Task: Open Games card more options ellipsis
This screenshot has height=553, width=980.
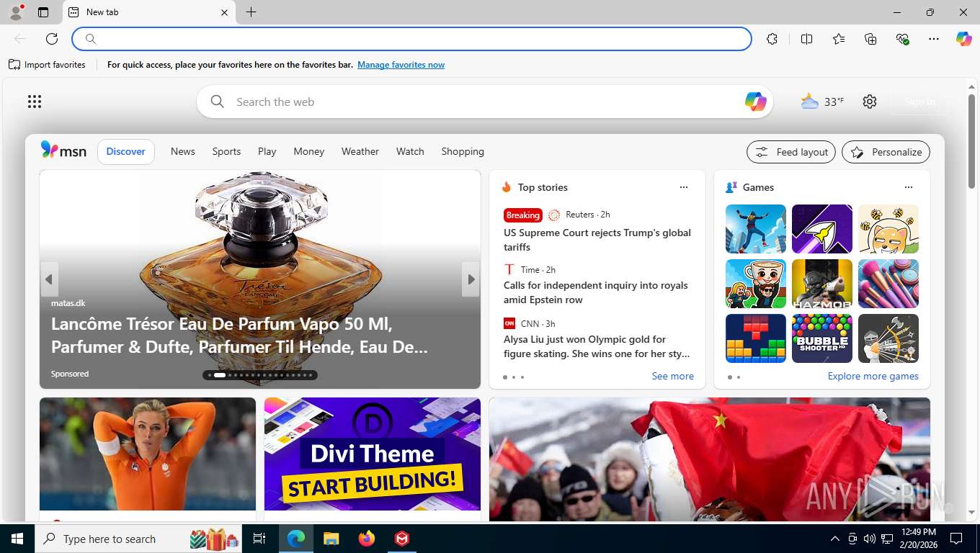Action: [x=909, y=187]
